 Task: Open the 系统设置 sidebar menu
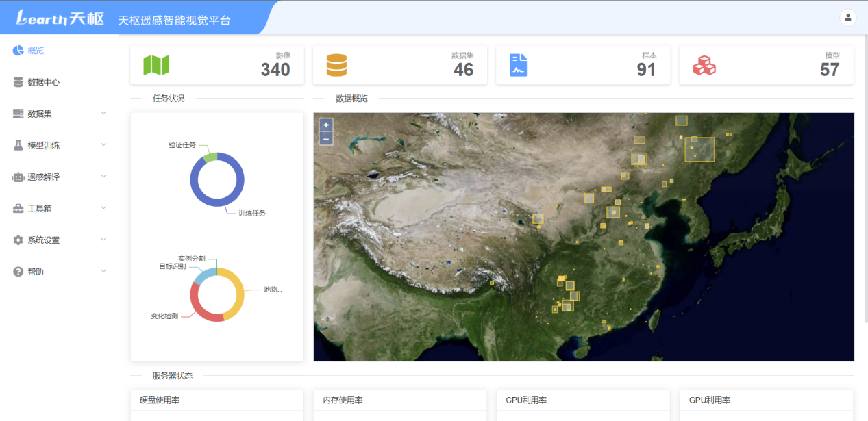[x=59, y=240]
